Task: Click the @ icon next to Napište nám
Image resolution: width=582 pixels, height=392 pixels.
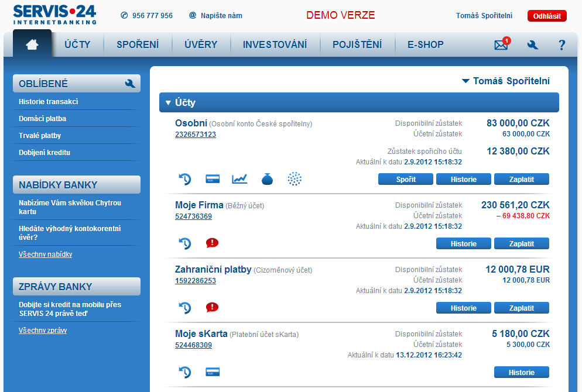Action: click(193, 15)
